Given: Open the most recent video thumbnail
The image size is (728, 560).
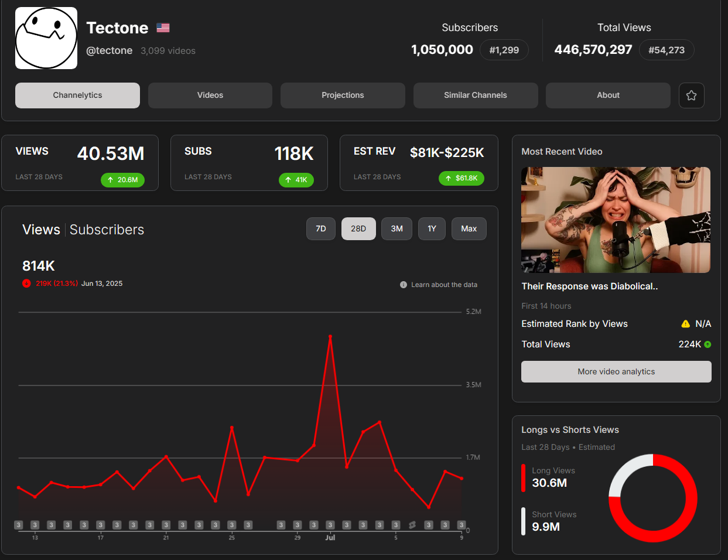Looking at the screenshot, I should tap(616, 220).
